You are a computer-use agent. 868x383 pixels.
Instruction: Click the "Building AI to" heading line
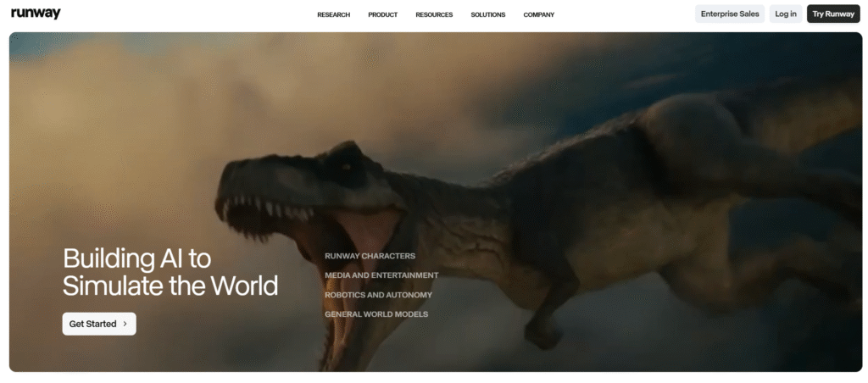(136, 258)
